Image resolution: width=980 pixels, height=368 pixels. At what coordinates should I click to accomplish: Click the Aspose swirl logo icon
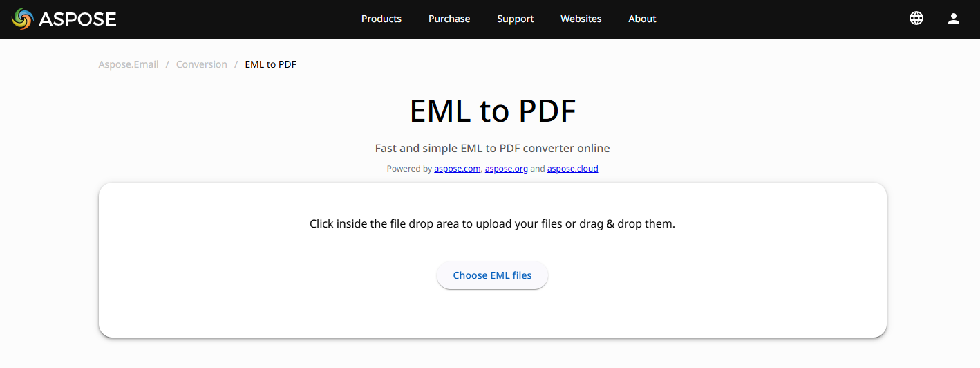(22, 19)
